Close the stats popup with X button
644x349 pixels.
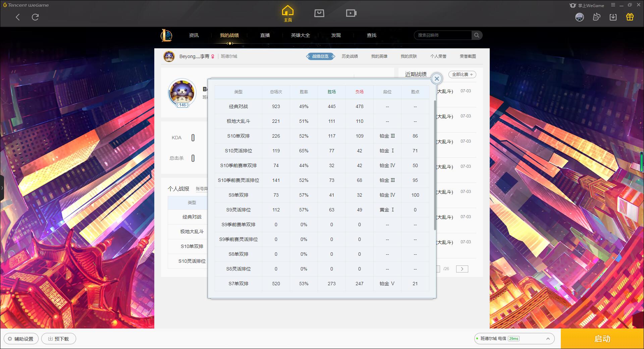[x=437, y=79]
